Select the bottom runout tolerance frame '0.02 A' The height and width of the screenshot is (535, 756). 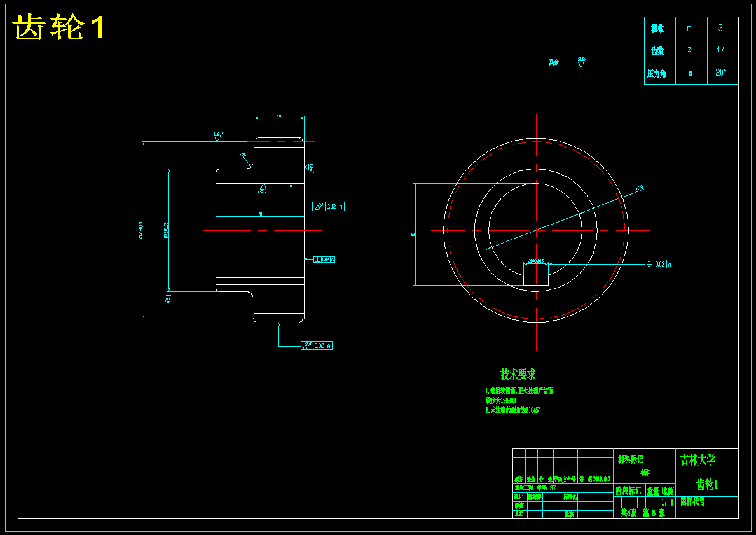(x=316, y=345)
